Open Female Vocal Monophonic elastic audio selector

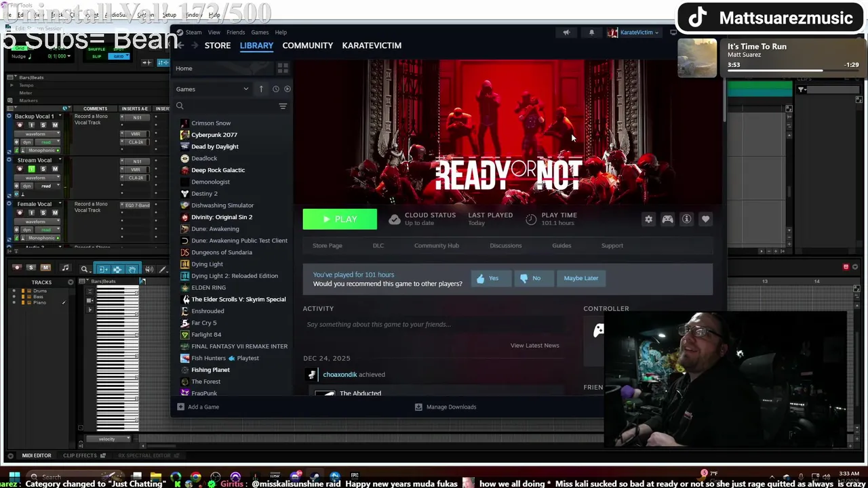pos(42,238)
